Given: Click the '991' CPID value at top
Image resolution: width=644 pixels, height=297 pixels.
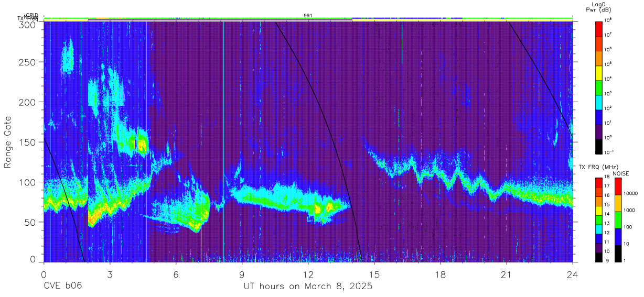Looking at the screenshot, I should (308, 16).
